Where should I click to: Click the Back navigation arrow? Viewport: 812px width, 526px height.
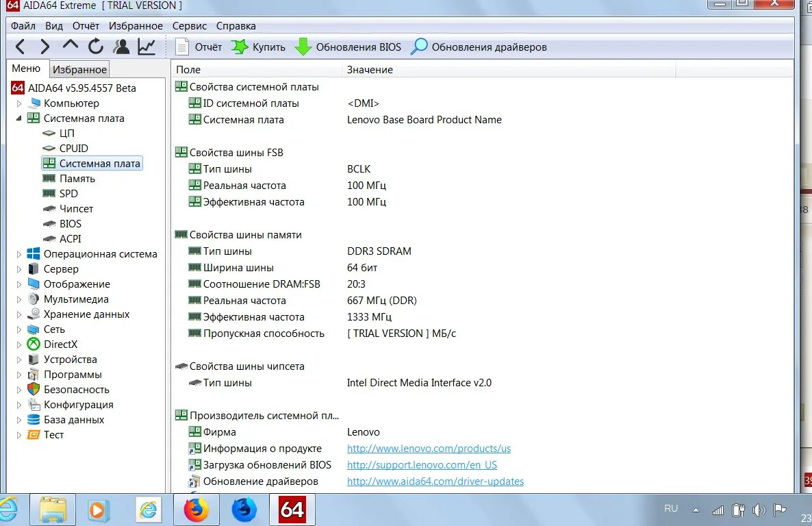tap(20, 47)
